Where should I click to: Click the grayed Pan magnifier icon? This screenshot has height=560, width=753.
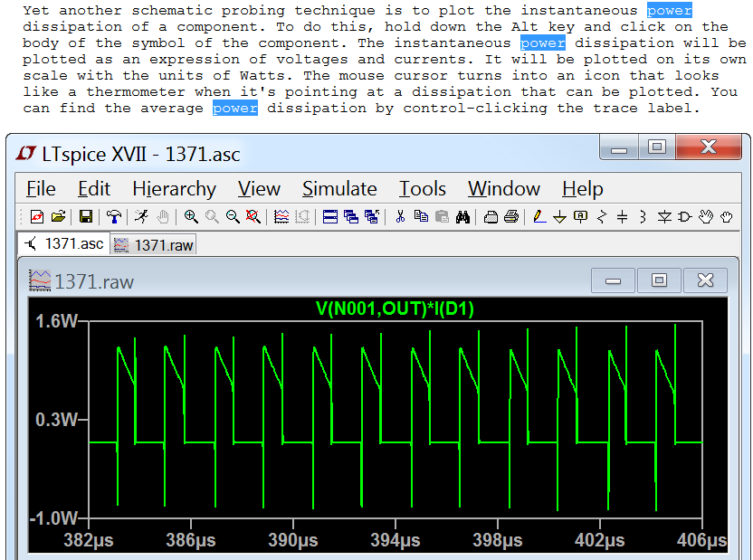point(212,217)
